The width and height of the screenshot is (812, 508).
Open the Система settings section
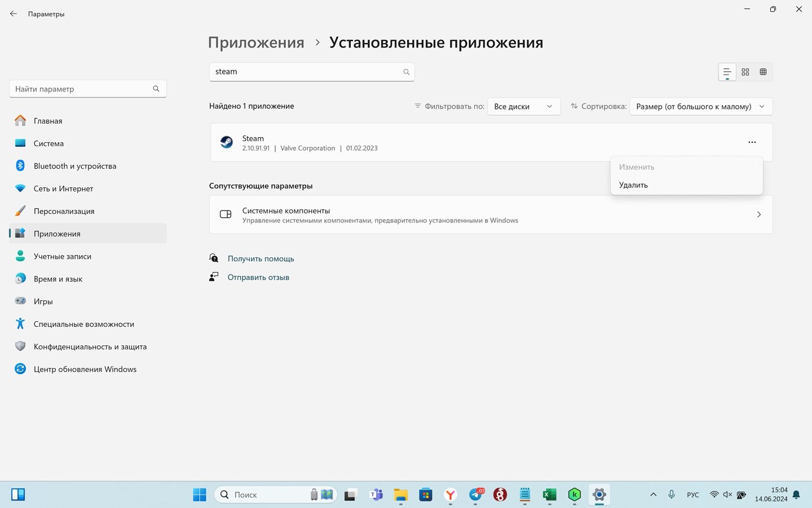(x=88, y=143)
